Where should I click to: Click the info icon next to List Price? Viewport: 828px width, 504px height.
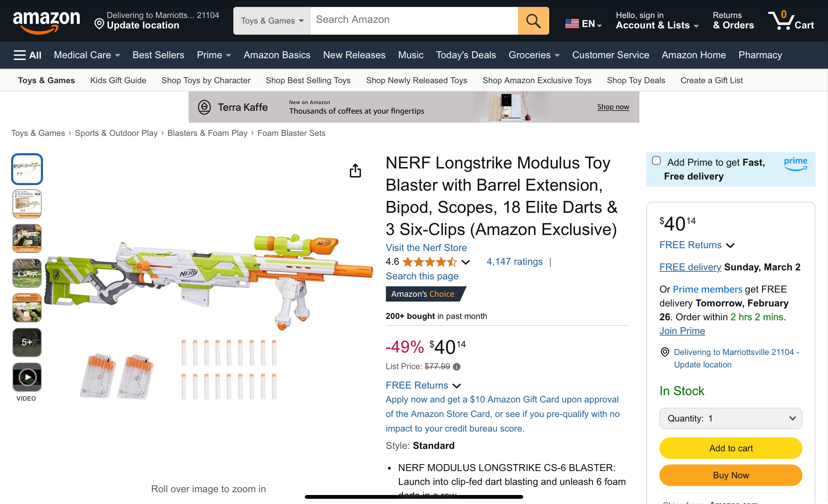(457, 367)
